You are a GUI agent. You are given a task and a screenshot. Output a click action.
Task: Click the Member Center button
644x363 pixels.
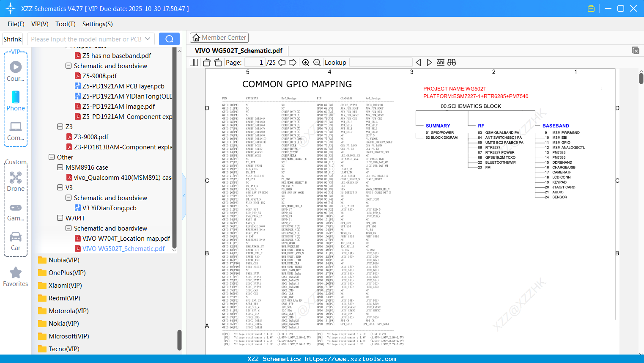[219, 37]
